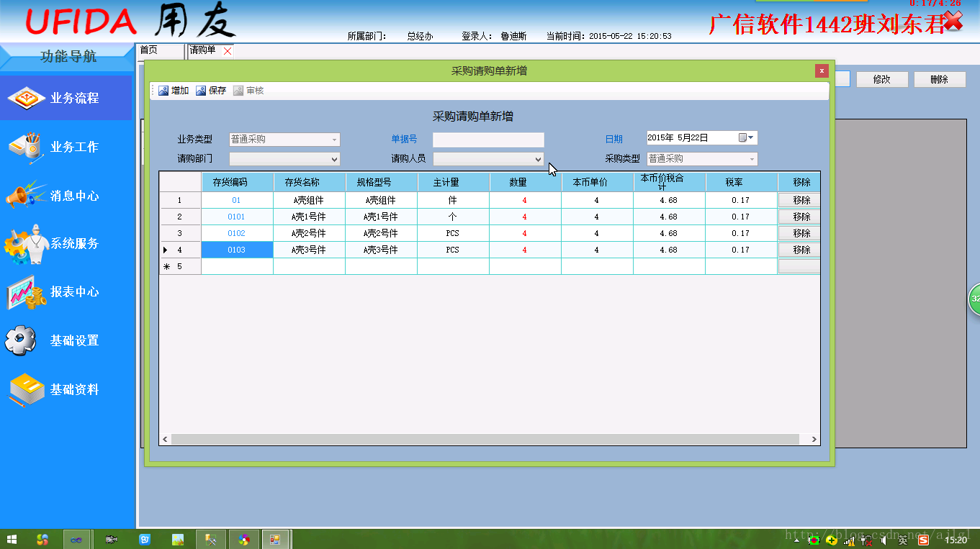The image size is (980, 549).
Task: Click the colorful pinwheel taskbar icon
Action: pos(243,540)
